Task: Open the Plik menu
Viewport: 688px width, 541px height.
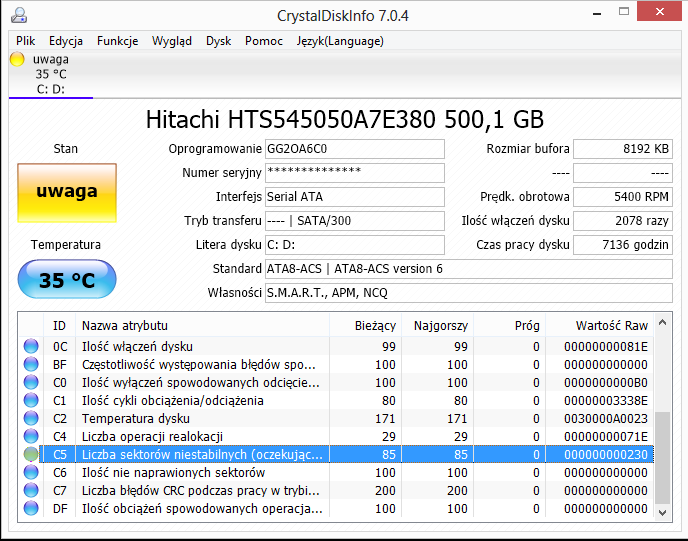Action: [25, 41]
